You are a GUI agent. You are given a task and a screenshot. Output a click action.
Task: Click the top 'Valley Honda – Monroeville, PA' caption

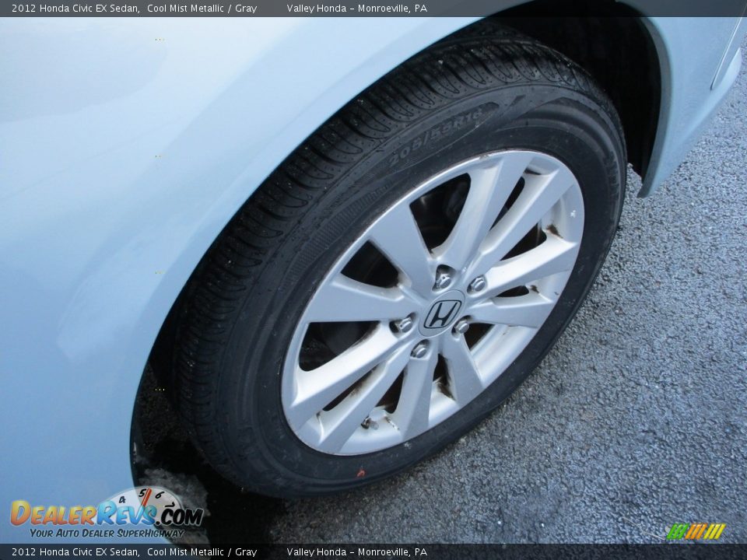pos(357,8)
